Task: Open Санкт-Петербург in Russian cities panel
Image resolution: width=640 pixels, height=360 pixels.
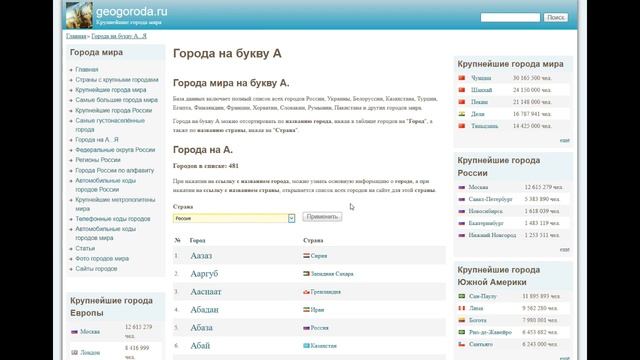Action: pyautogui.click(x=490, y=199)
